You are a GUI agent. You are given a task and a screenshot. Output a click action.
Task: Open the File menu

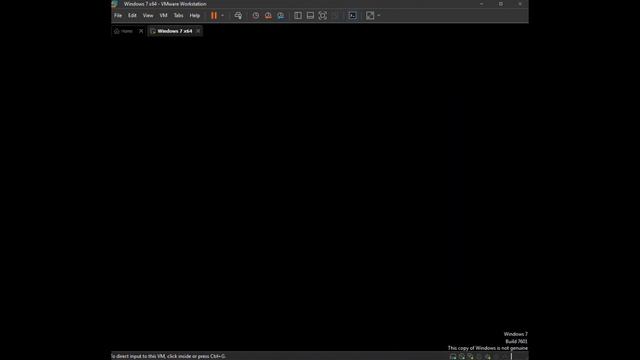point(118,16)
